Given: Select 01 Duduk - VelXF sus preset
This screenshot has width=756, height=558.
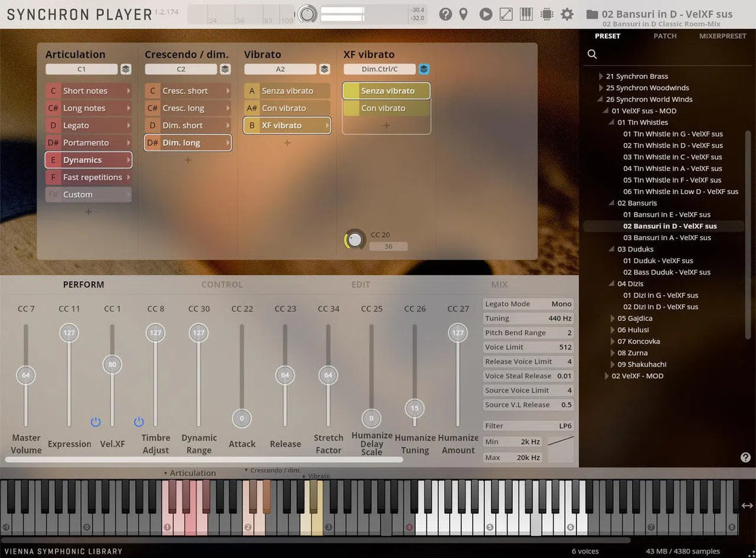Looking at the screenshot, I should point(658,260).
